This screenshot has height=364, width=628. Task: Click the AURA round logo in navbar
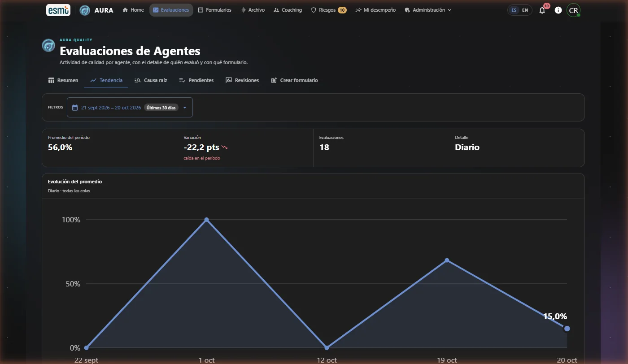85,10
